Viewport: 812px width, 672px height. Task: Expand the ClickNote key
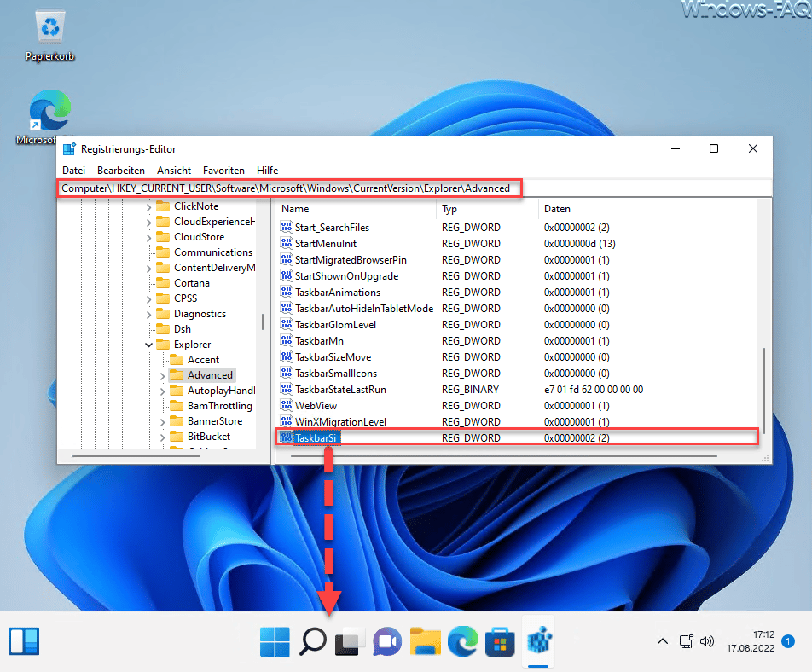pyautogui.click(x=149, y=207)
